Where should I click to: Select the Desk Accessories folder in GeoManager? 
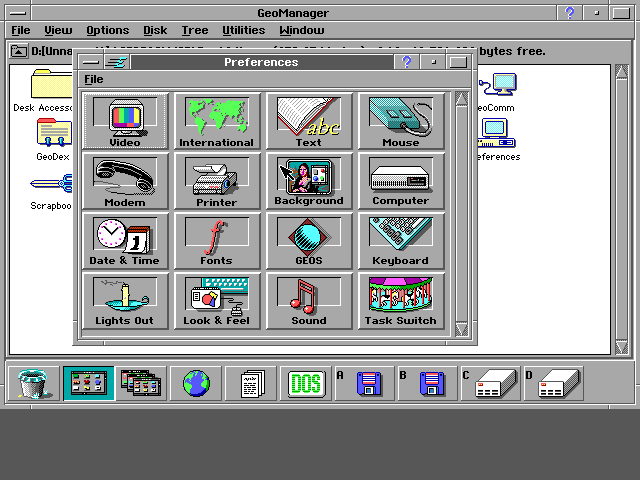pyautogui.click(x=43, y=91)
